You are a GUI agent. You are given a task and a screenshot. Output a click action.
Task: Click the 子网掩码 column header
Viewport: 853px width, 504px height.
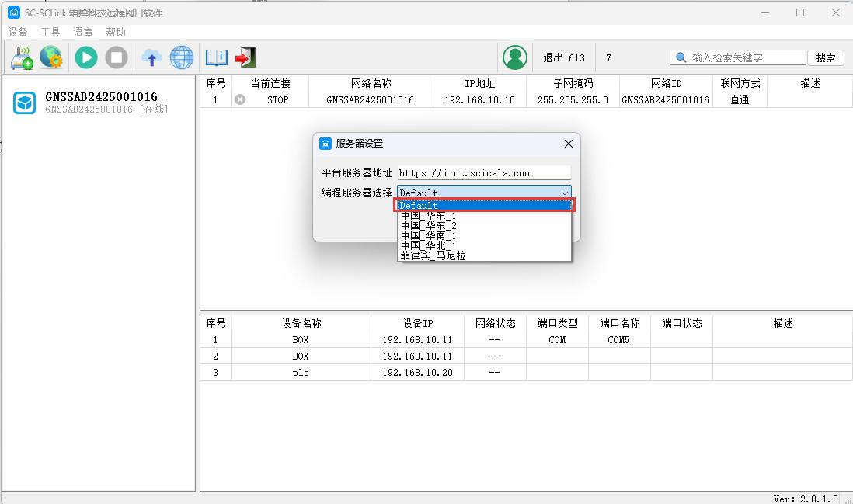[573, 83]
